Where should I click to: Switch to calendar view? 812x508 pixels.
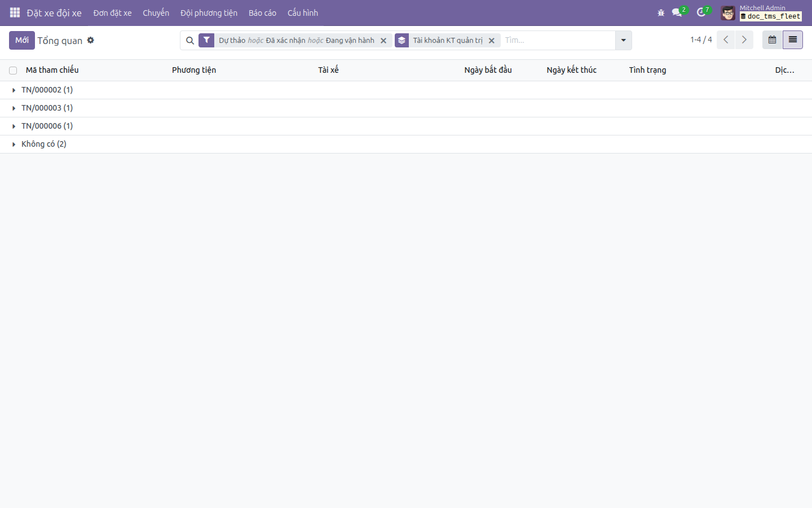point(773,40)
